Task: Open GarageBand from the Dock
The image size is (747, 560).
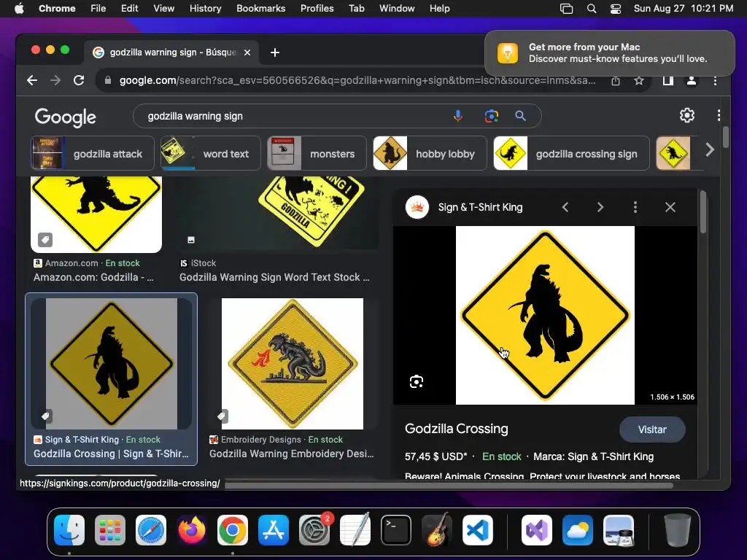Action: pyautogui.click(x=437, y=530)
